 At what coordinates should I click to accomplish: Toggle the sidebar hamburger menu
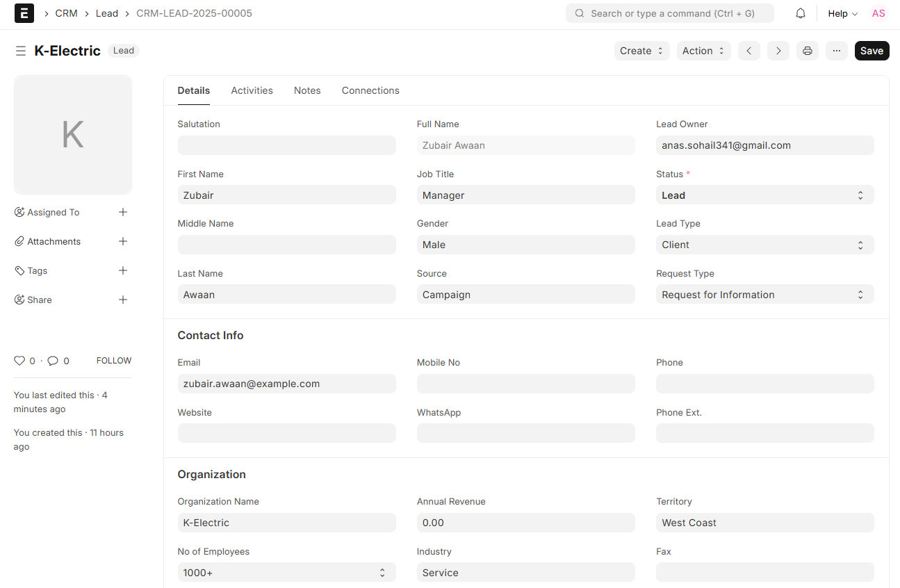(x=21, y=51)
